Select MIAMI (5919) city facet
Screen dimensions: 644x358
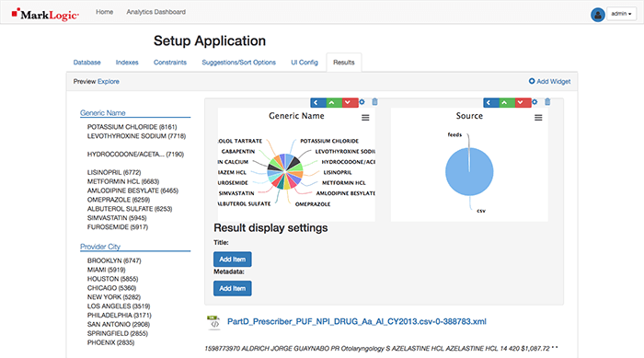click(107, 270)
